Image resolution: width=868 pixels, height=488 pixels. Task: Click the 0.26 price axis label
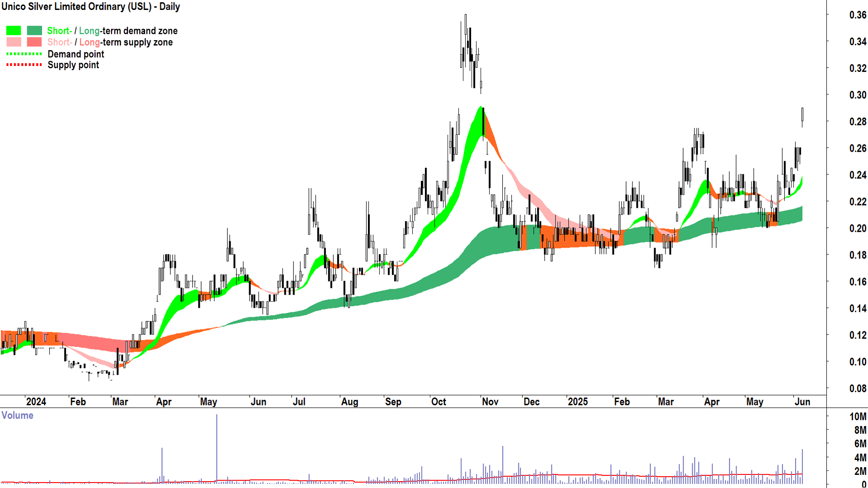(858, 148)
